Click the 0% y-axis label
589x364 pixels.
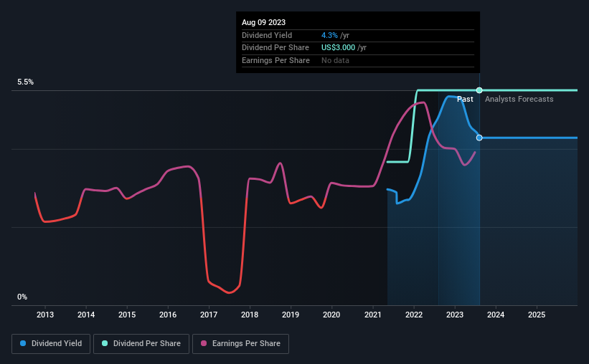point(22,297)
